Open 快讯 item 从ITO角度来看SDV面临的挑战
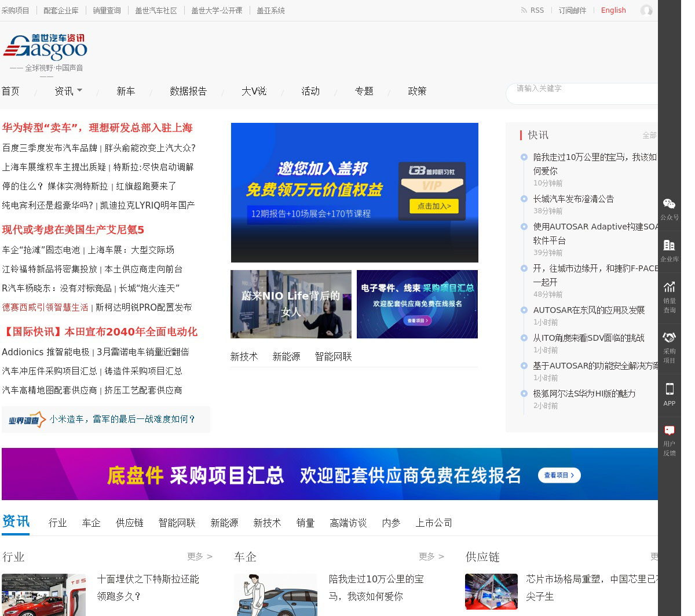The height and width of the screenshot is (616, 695). (589, 338)
